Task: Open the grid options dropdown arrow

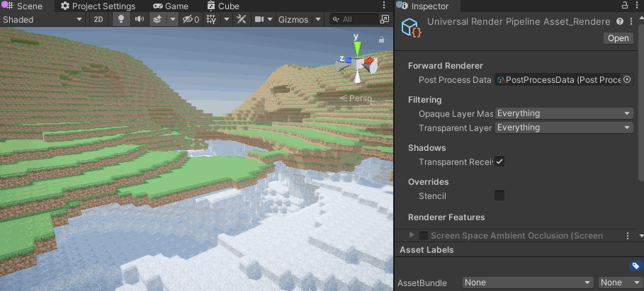Action: (x=227, y=19)
